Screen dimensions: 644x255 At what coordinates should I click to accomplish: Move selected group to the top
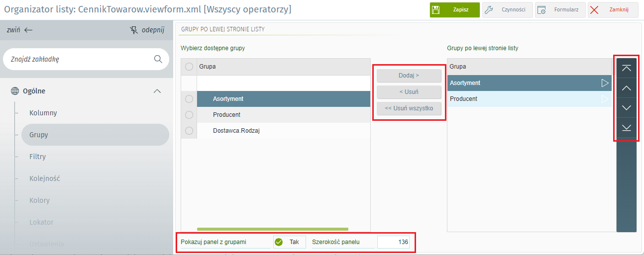(x=626, y=68)
